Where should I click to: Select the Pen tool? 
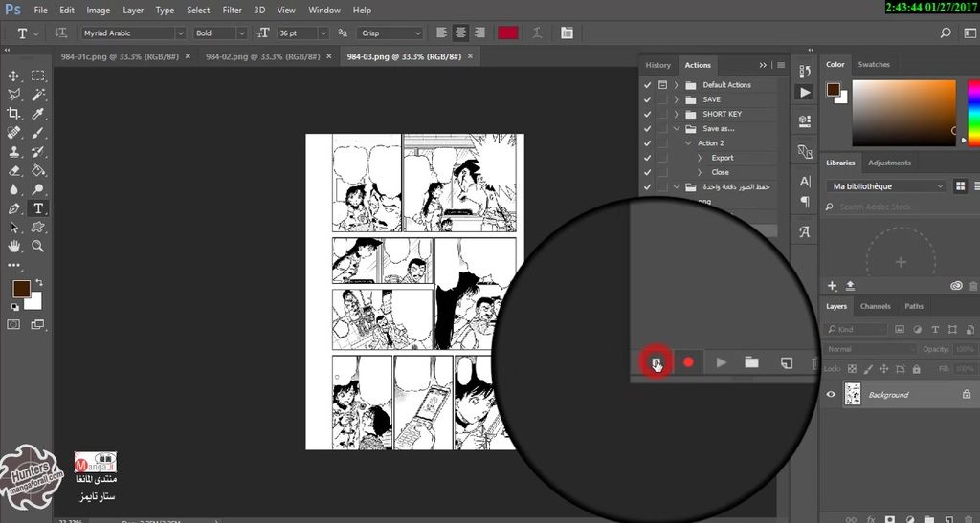point(13,208)
